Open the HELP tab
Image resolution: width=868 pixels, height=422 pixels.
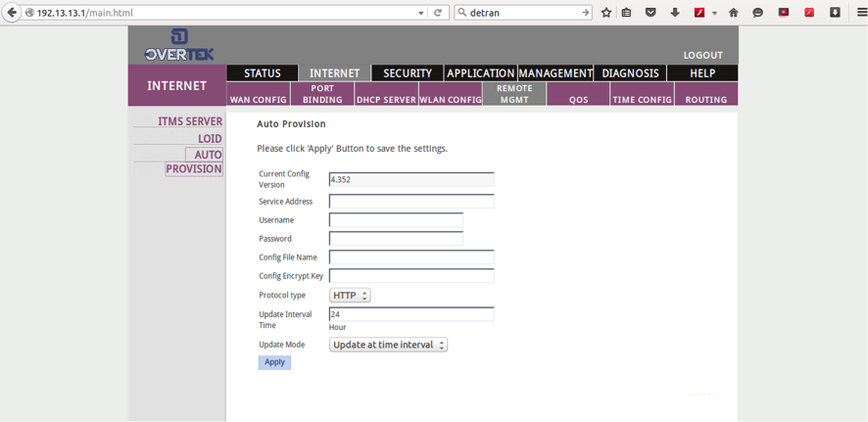click(702, 73)
